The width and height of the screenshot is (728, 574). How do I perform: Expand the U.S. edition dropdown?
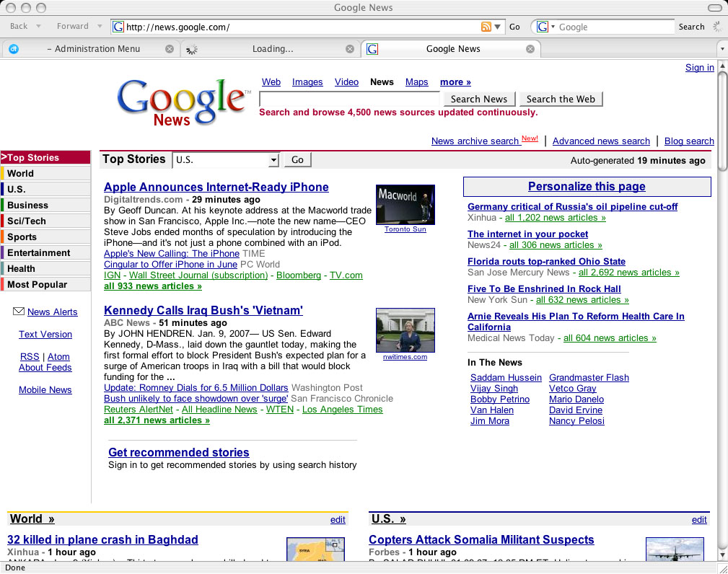273,160
